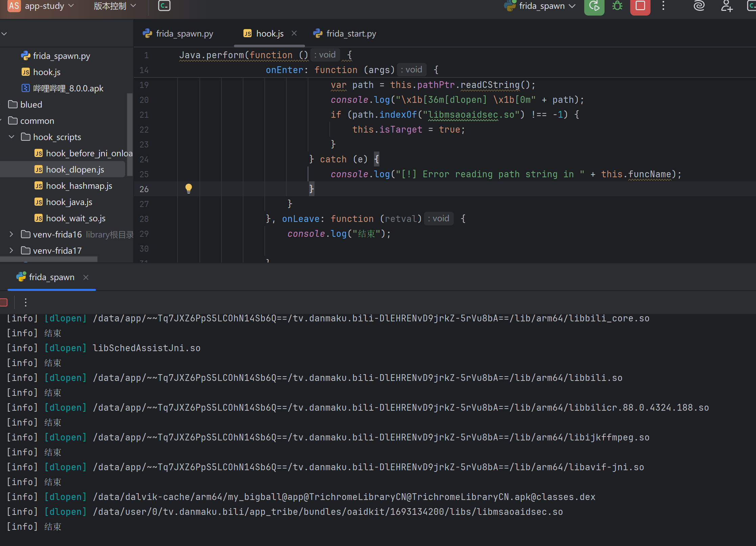The image size is (756, 546).
Task: Click the Debug bug icon
Action: point(617,6)
